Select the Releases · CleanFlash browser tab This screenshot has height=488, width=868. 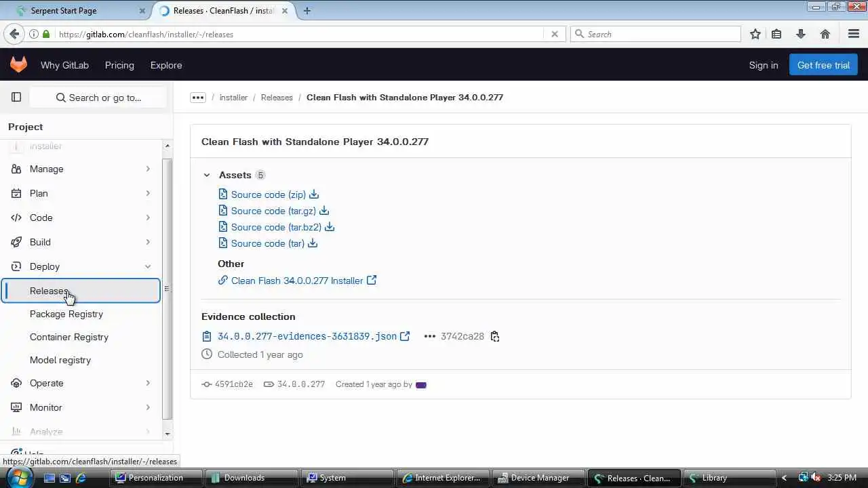click(x=224, y=11)
